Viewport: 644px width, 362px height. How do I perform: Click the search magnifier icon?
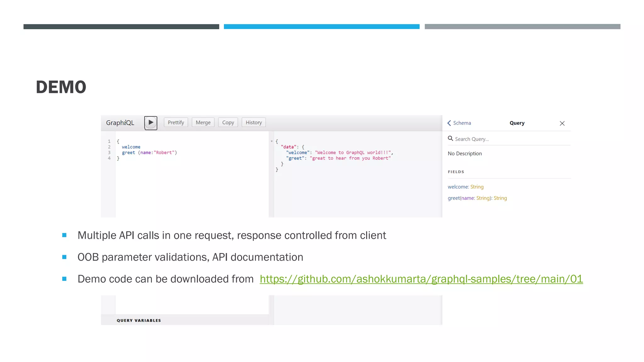tap(450, 139)
